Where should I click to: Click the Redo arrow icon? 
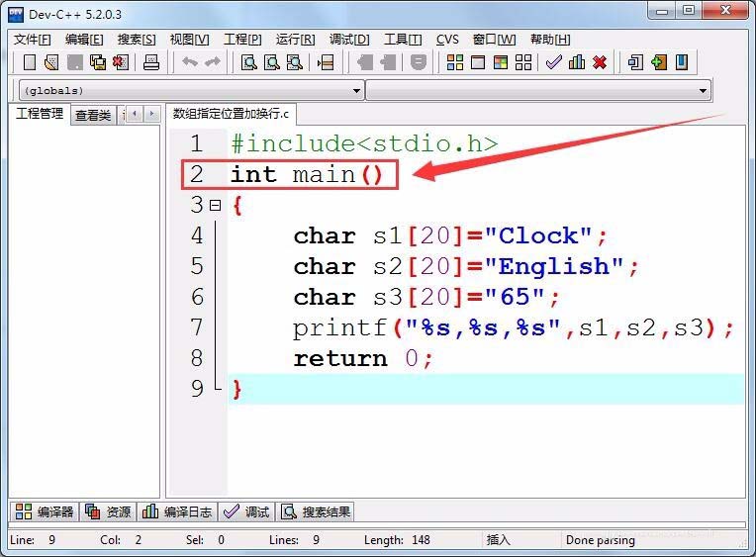213,62
